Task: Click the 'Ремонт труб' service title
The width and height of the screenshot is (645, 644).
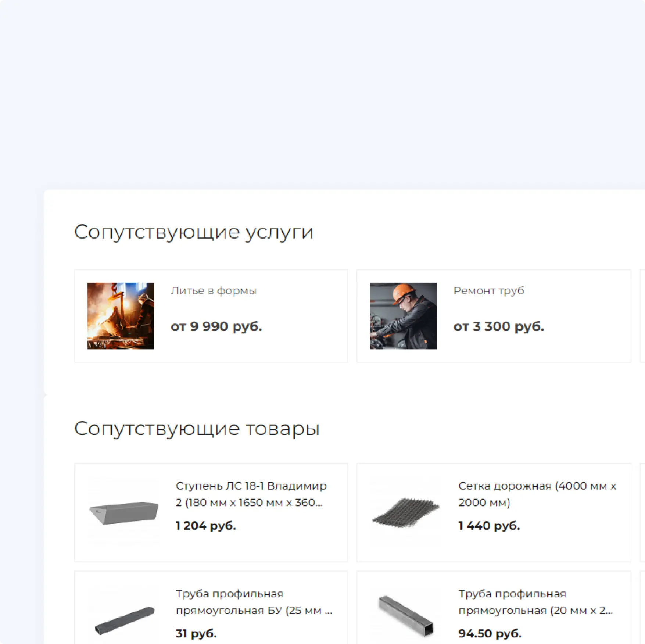Action: [489, 291]
